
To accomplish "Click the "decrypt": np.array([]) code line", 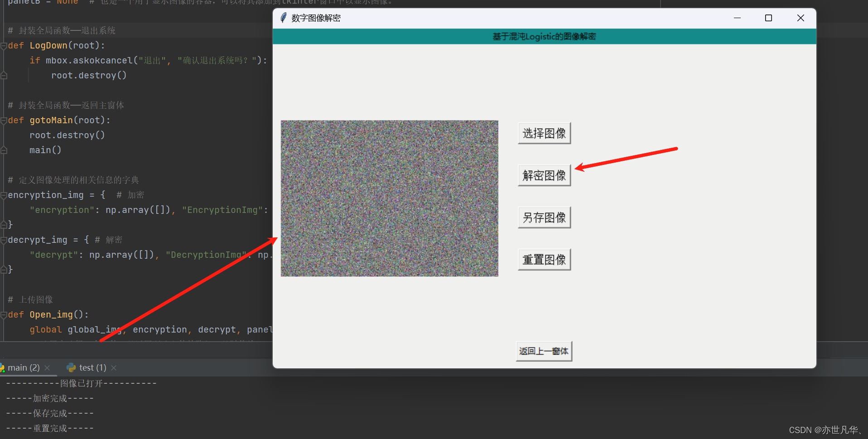I will coord(151,255).
